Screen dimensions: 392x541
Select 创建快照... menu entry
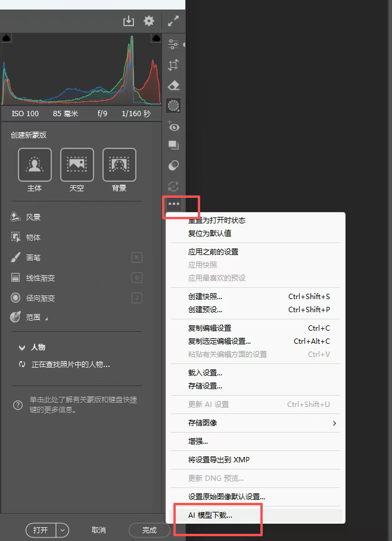point(205,297)
